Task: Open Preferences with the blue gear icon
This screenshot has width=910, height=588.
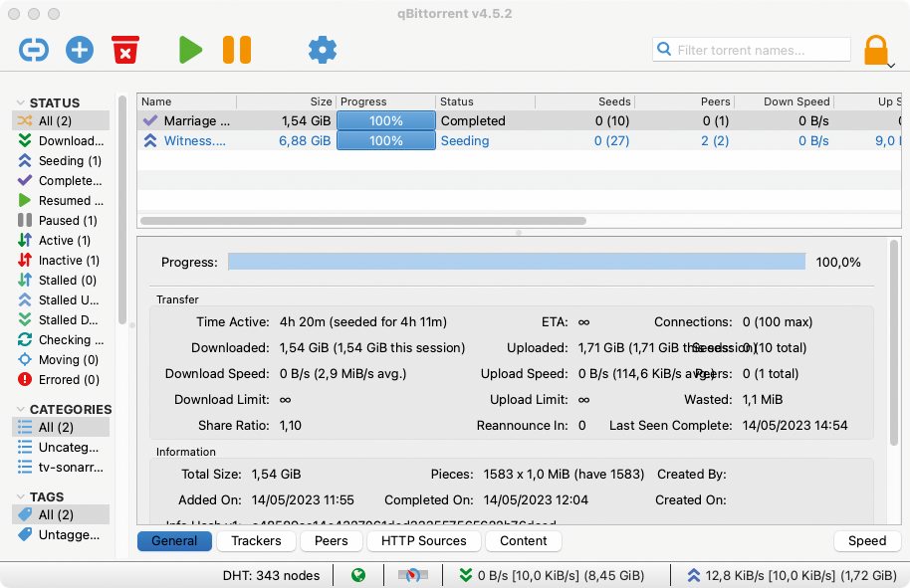Action: click(323, 50)
